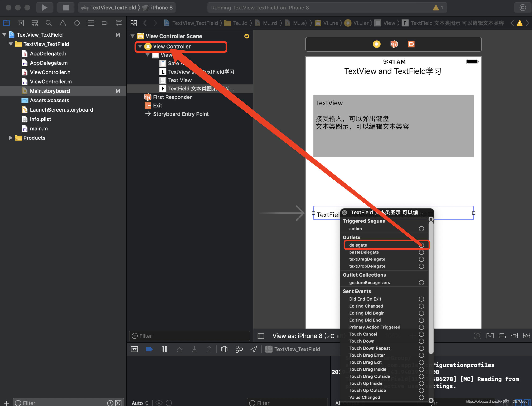
Task: Click the Exit icon in scene dock
Action: coord(411,44)
